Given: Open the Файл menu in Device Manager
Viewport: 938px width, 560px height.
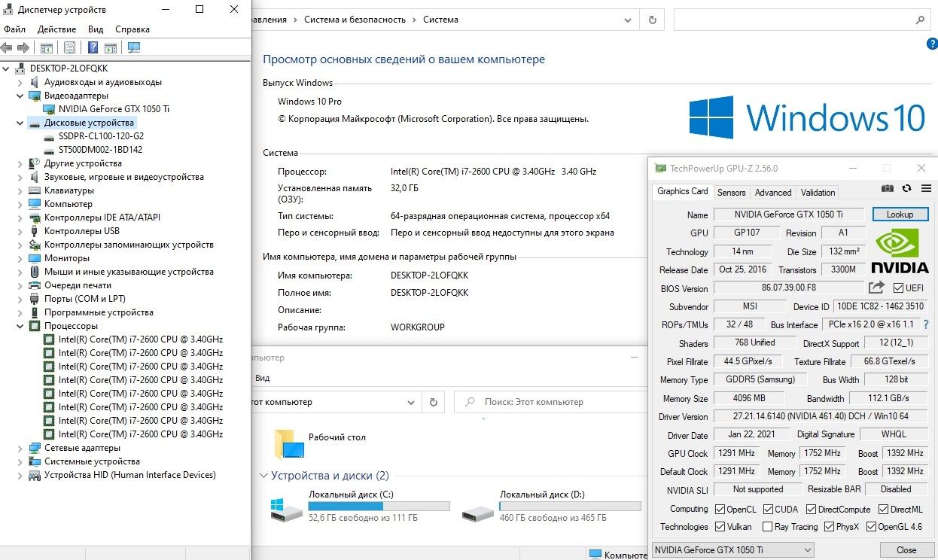Looking at the screenshot, I should (x=14, y=29).
